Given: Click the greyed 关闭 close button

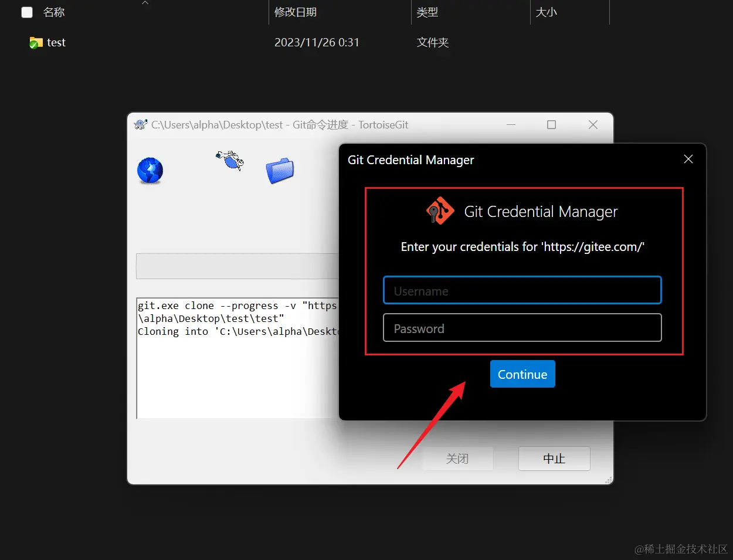Looking at the screenshot, I should (x=457, y=459).
